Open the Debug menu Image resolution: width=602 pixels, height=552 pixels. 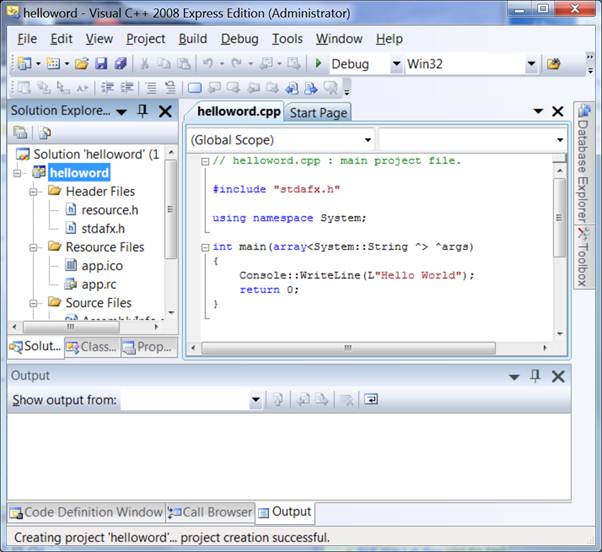[240, 39]
